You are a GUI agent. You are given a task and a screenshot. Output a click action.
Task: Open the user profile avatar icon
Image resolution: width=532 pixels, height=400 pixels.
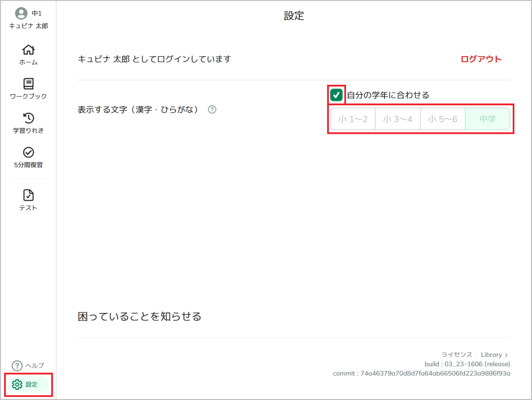21,13
